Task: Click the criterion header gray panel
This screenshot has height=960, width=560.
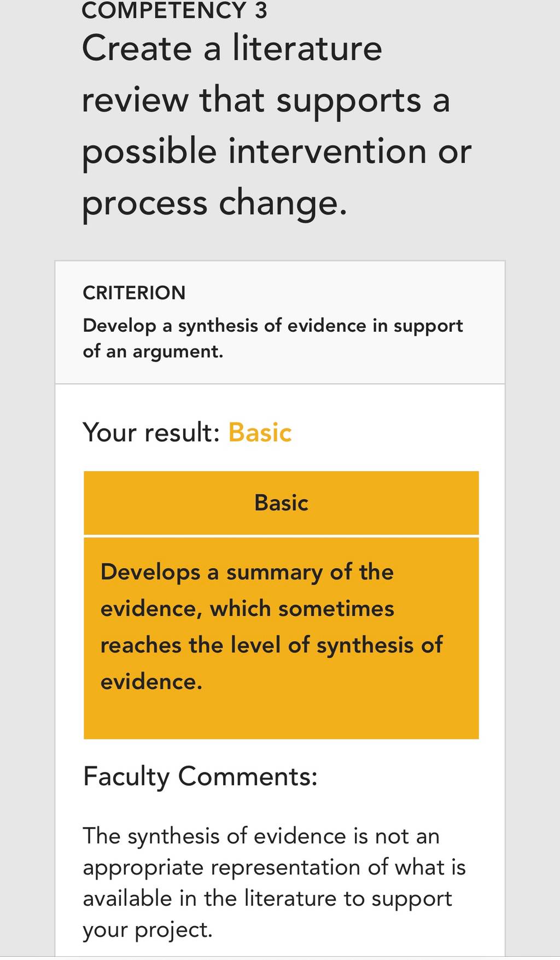Action: [x=279, y=322]
